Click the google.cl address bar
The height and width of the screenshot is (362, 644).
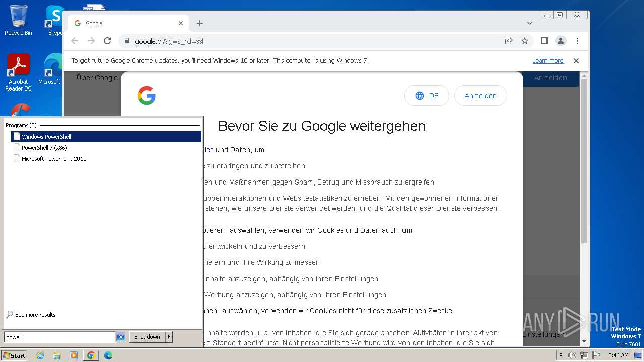coord(312,41)
